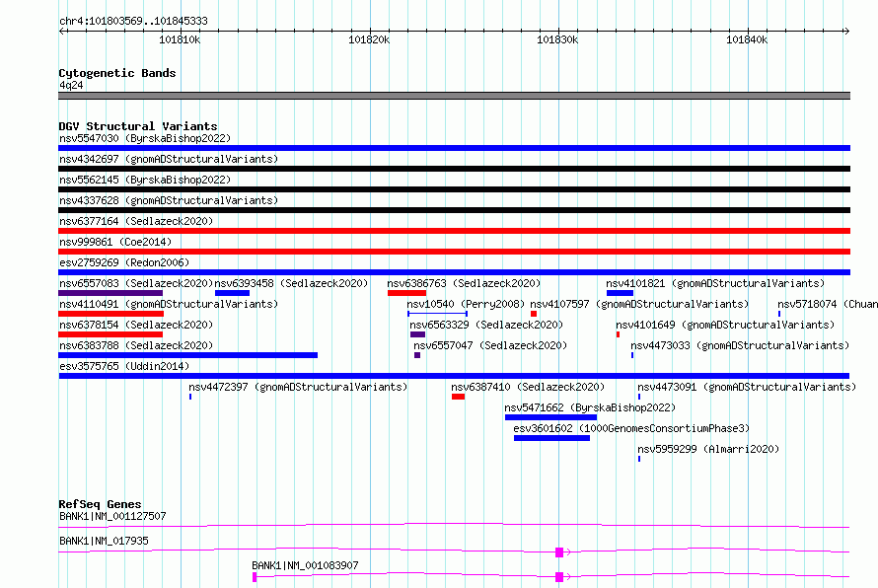This screenshot has width=878, height=588.
Task: Open the nsv4101821 gnomAD variant label
Action: pyautogui.click(x=715, y=283)
